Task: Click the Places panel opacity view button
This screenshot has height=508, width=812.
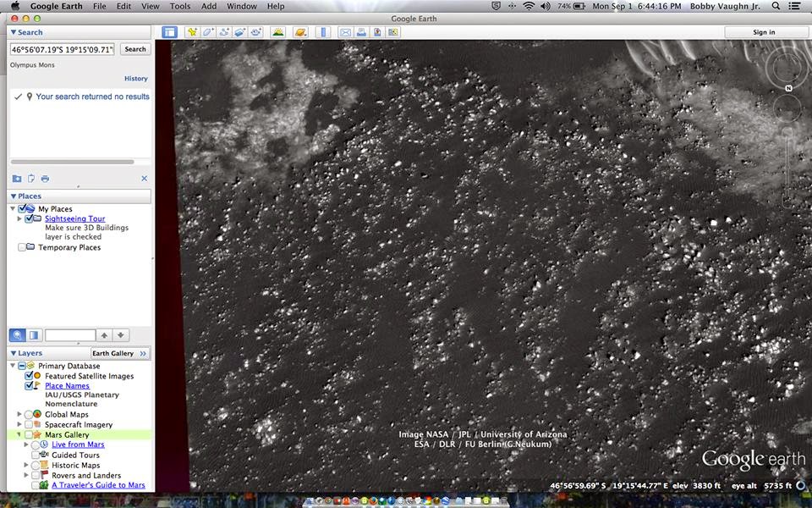Action: click(34, 335)
